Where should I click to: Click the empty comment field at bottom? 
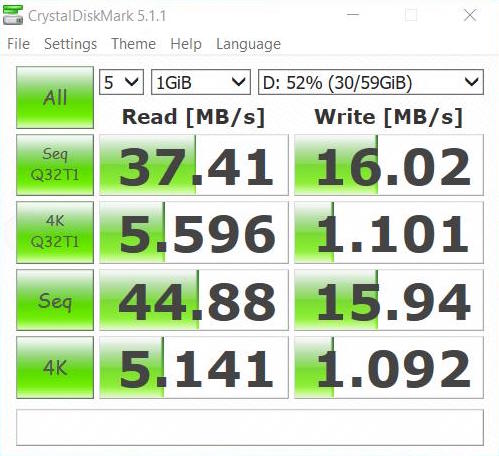point(250,427)
